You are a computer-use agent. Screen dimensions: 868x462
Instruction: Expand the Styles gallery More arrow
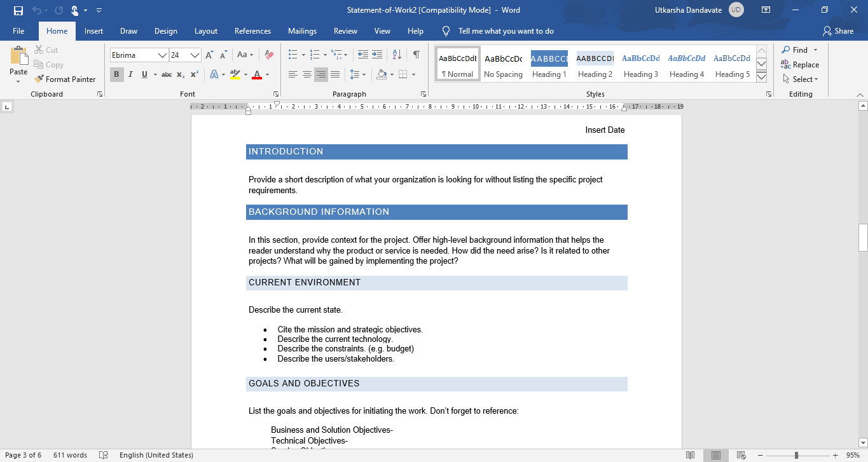[x=761, y=77]
